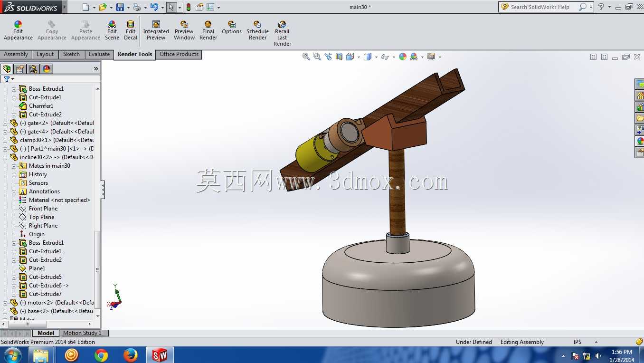Screen dimensions: 644x363
Task: Open the View Orientation dropdown arrow
Action: click(359, 57)
